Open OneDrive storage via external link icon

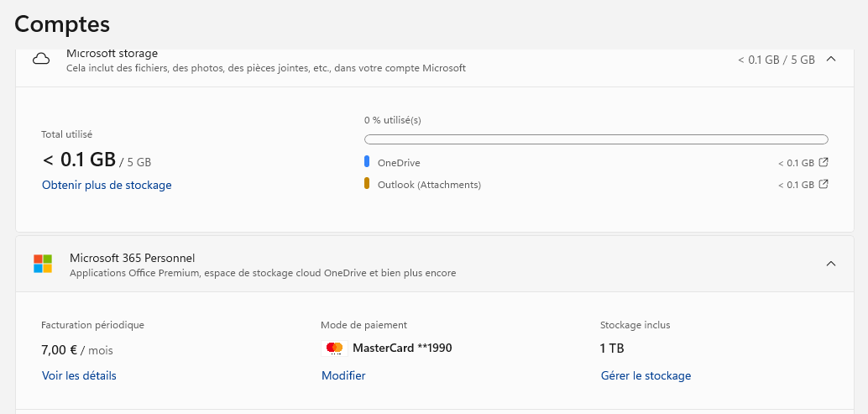click(x=824, y=162)
